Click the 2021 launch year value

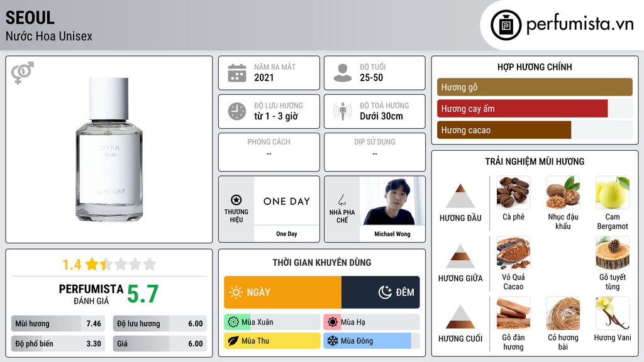[x=264, y=77]
